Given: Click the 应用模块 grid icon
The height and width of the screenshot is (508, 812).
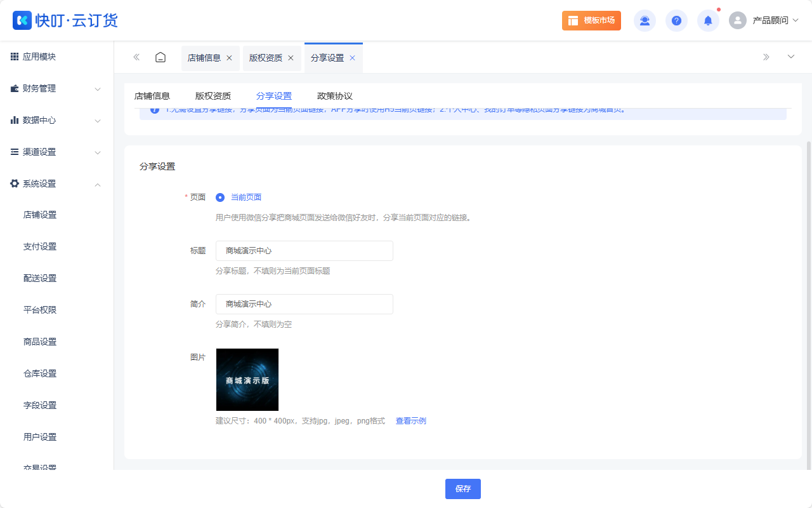Looking at the screenshot, I should pyautogui.click(x=15, y=57).
